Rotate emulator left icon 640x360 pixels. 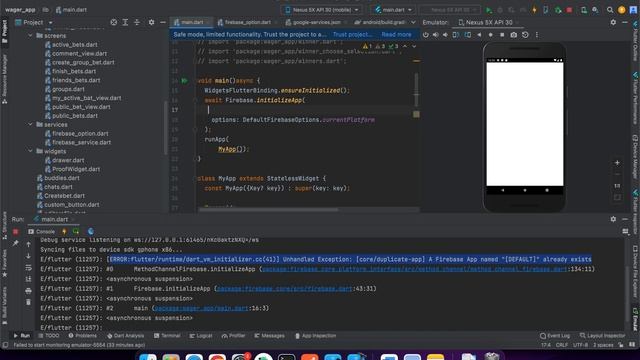pos(456,35)
